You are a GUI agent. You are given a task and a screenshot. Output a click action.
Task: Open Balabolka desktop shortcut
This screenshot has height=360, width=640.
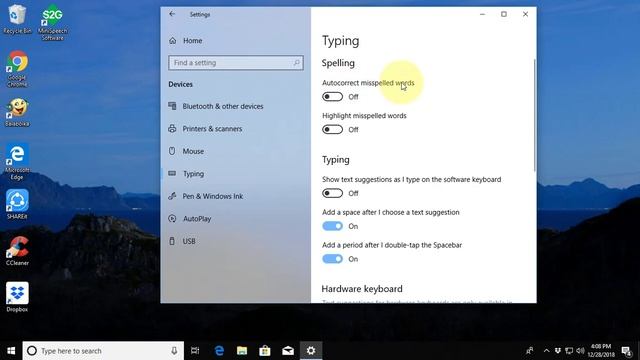pyautogui.click(x=17, y=112)
